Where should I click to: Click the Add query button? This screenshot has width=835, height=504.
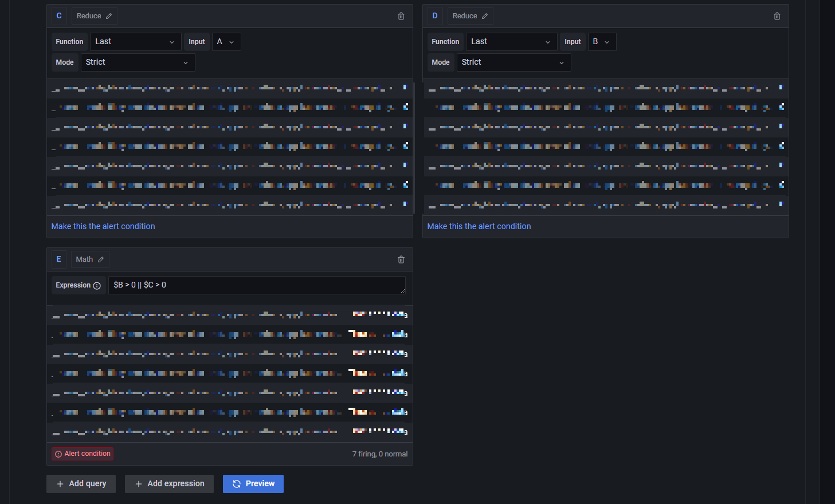coord(81,484)
